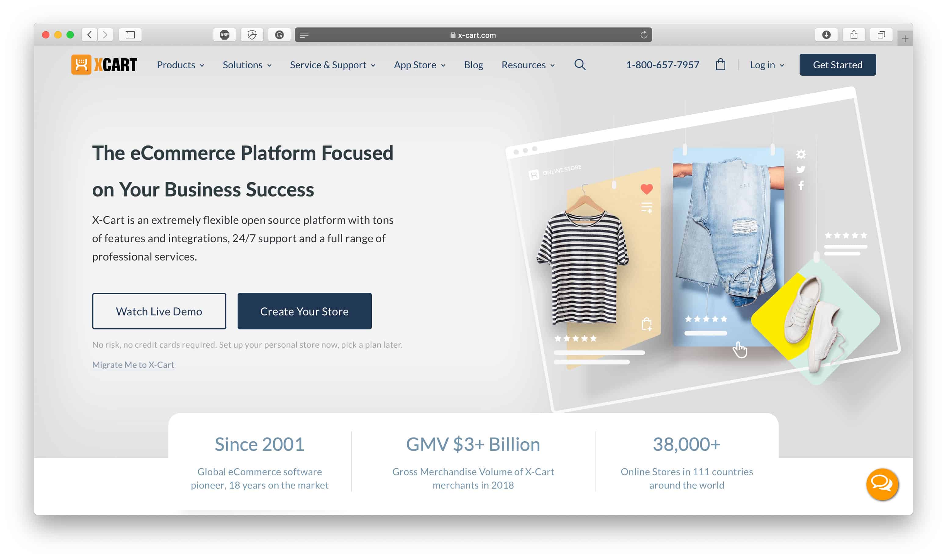Expand the Solutions dropdown menu
Screen dimensions: 947x560
click(246, 64)
